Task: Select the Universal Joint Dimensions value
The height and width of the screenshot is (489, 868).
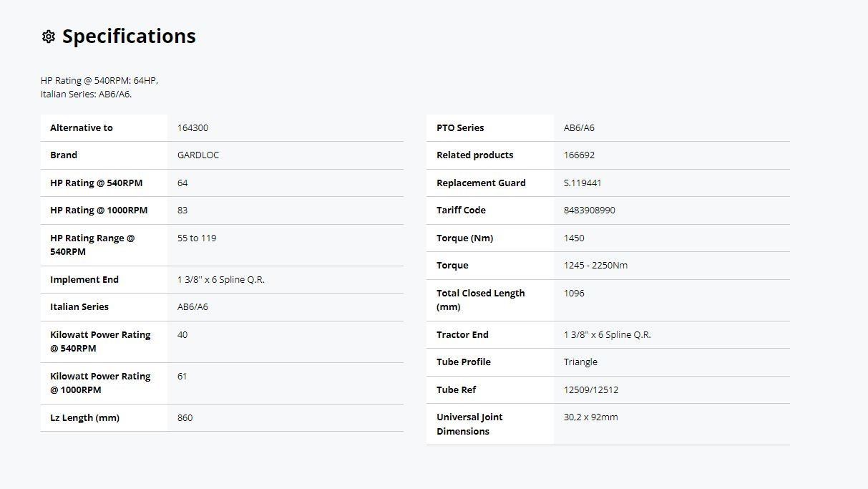Action: [590, 417]
